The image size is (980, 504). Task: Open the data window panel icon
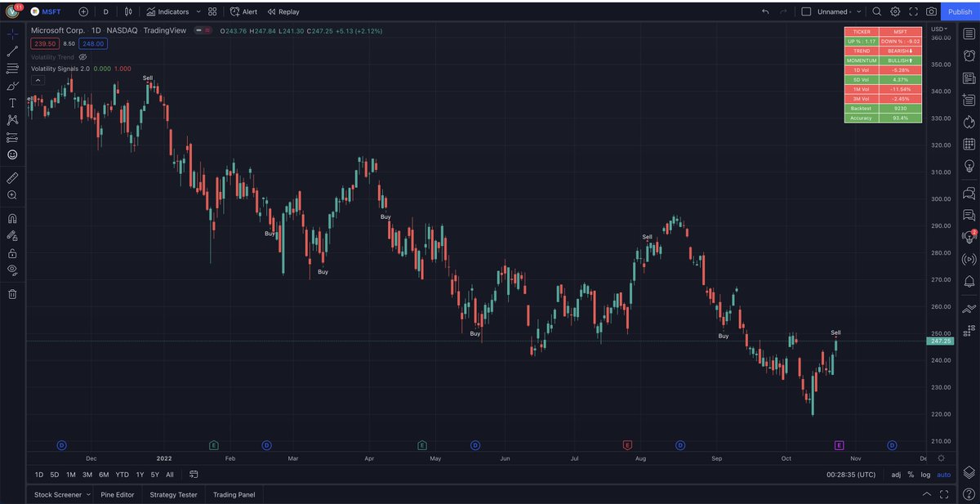point(969,100)
